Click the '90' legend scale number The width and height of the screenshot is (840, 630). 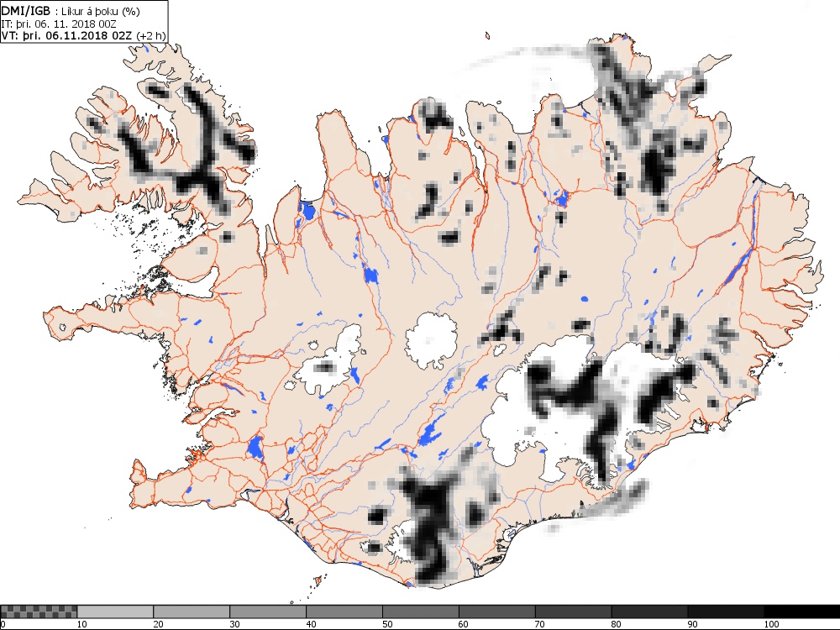692,624
